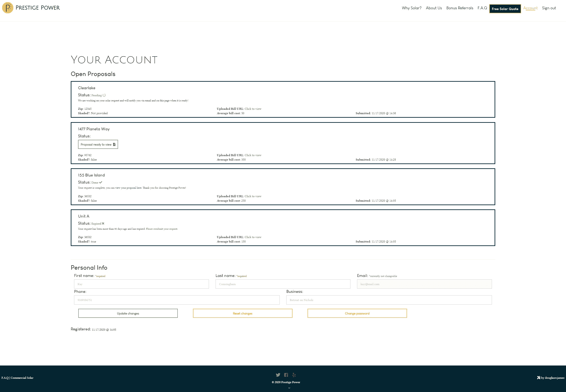Open the Proposal ready to view button
The height and width of the screenshot is (392, 566).
(98, 144)
